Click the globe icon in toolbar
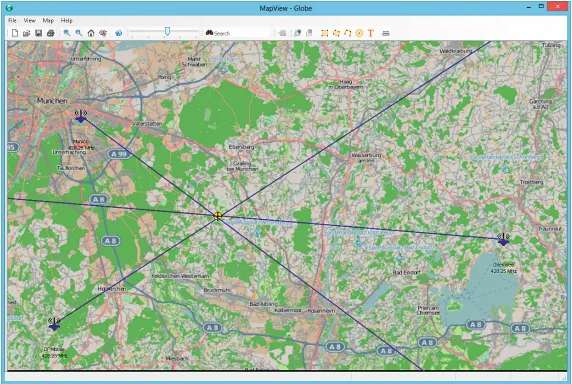 [119, 33]
